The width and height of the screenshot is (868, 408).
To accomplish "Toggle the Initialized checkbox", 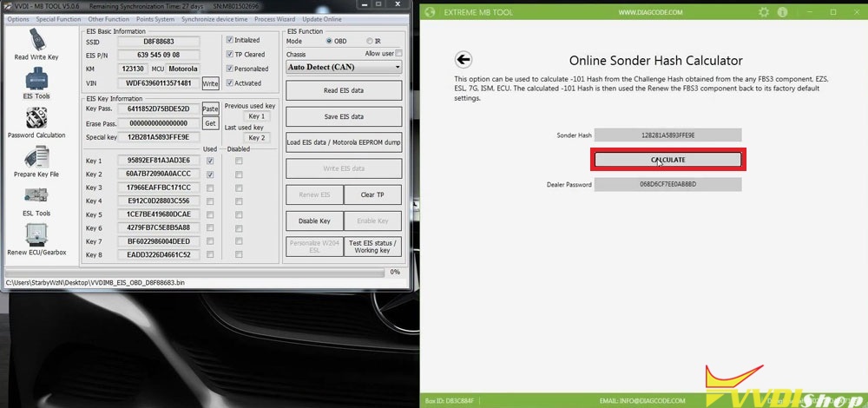I will [x=230, y=40].
